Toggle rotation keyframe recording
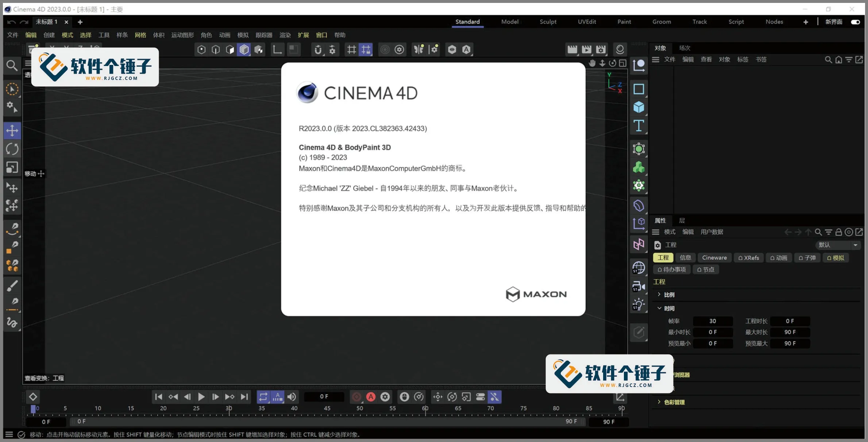868x442 pixels. 452,397
